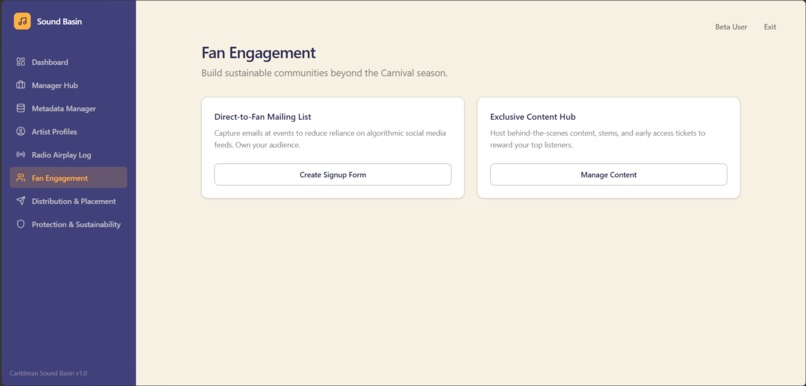Click the Artist Profiles person icon
Screen dimensions: 806x386
click(x=21, y=132)
